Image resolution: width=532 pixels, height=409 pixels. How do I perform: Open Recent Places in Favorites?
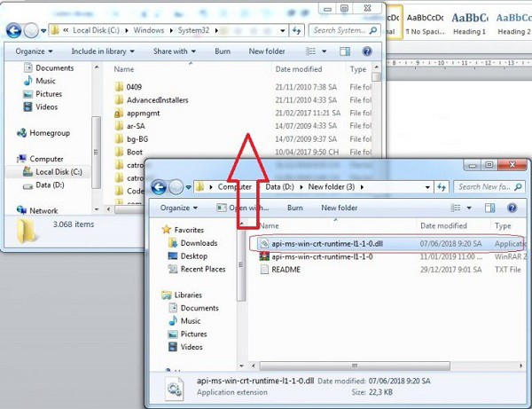click(x=203, y=270)
